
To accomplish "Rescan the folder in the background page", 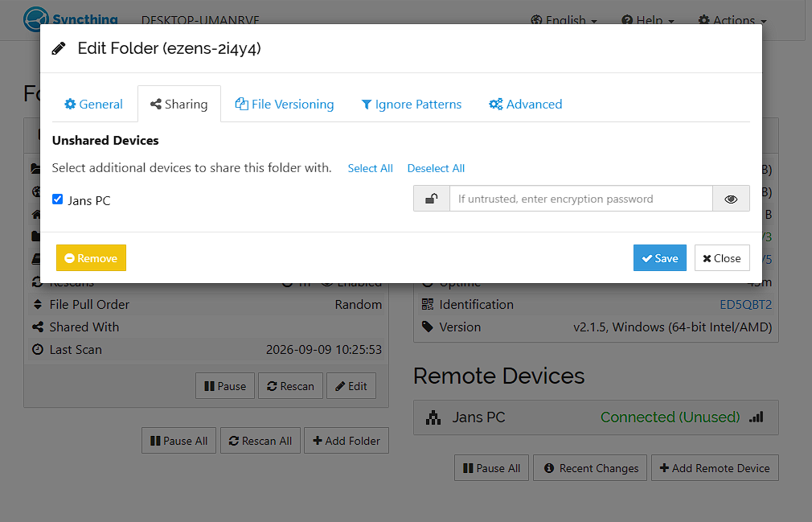I will 290,386.
